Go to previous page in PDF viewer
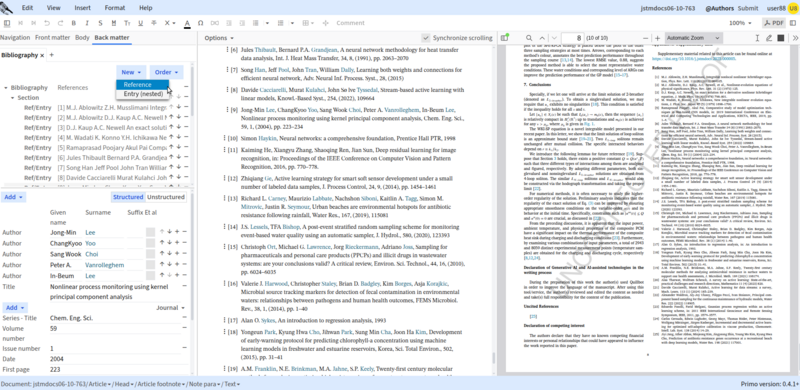The width and height of the screenshot is (800, 390). pyautogui.click(x=541, y=38)
